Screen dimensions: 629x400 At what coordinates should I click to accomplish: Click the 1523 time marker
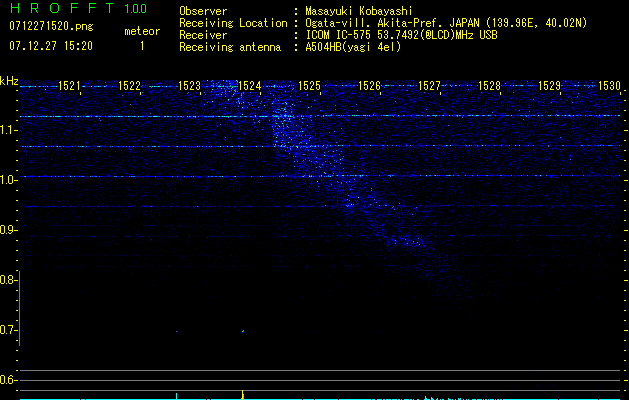point(189,86)
